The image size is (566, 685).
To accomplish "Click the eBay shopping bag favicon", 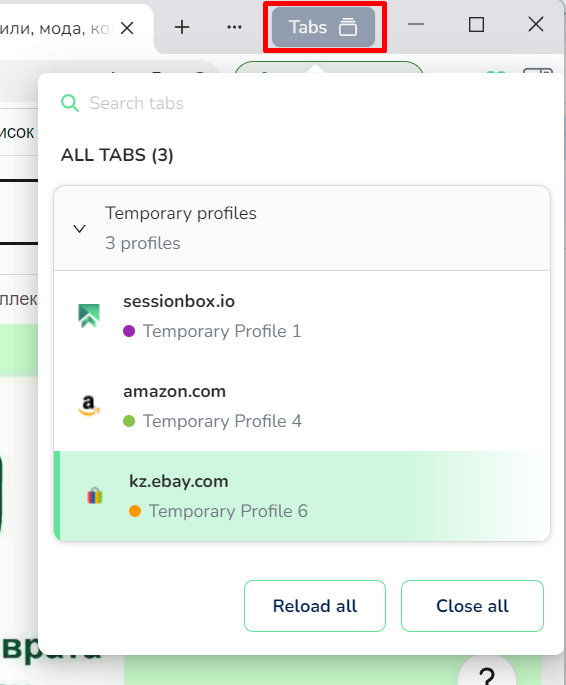I will (x=95, y=496).
